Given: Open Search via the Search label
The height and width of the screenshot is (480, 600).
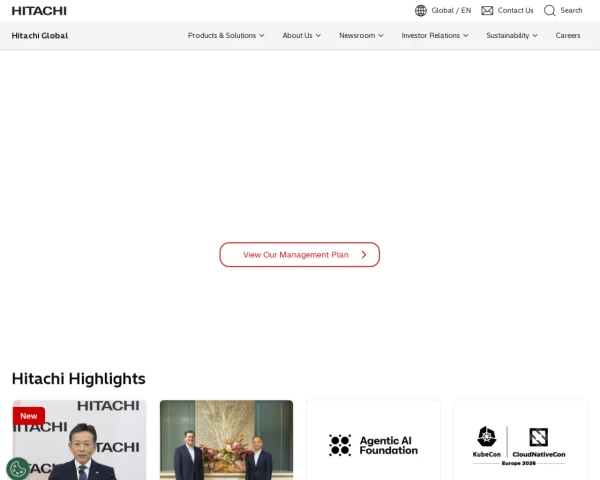Looking at the screenshot, I should [x=571, y=11].
